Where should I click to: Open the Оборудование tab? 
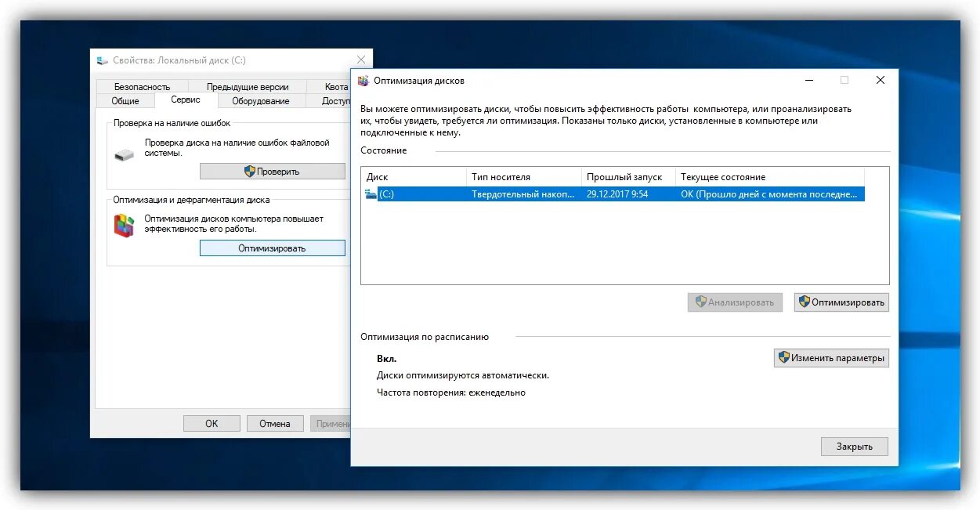coord(259,100)
